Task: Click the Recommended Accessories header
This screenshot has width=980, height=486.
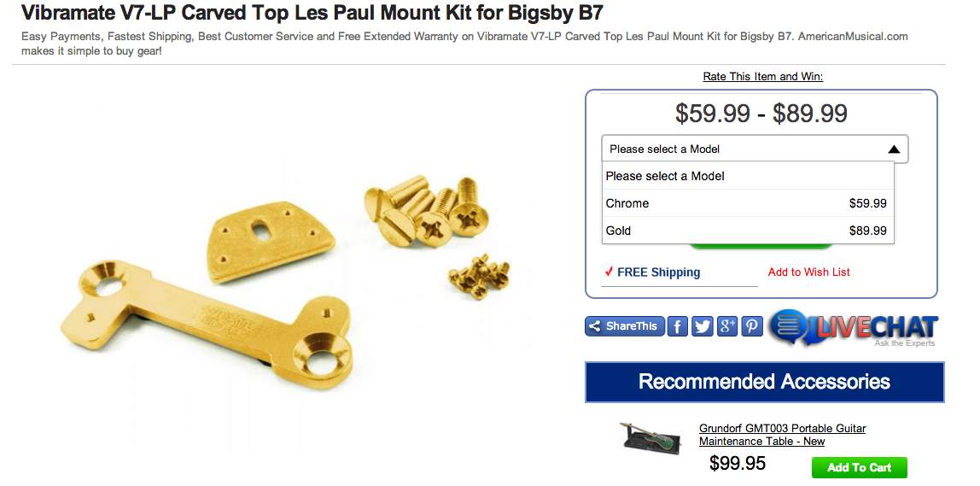Action: coord(764,382)
